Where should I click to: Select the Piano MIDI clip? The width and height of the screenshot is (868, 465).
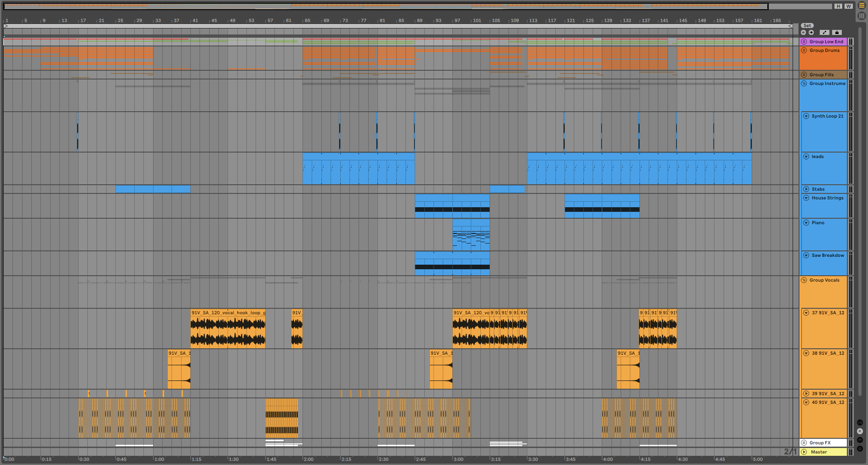(x=471, y=235)
